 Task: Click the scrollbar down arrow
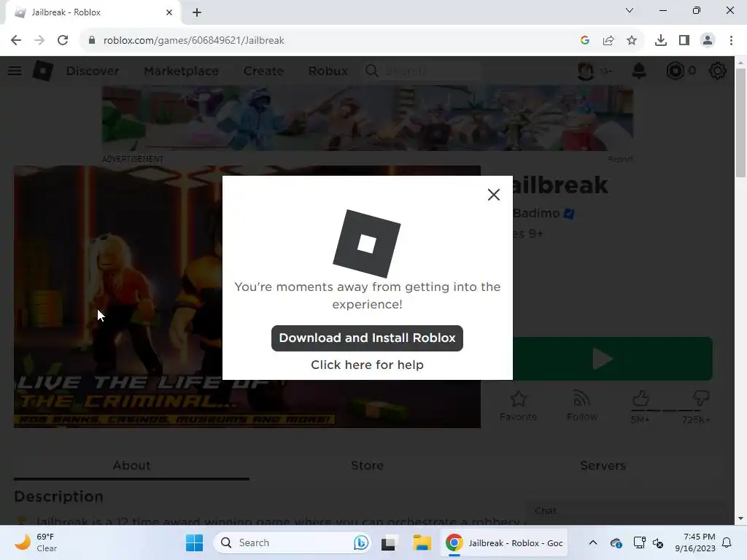coord(740,518)
